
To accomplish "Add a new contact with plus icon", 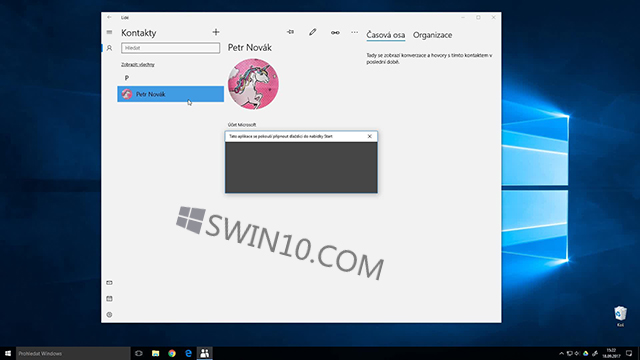I will [216, 32].
